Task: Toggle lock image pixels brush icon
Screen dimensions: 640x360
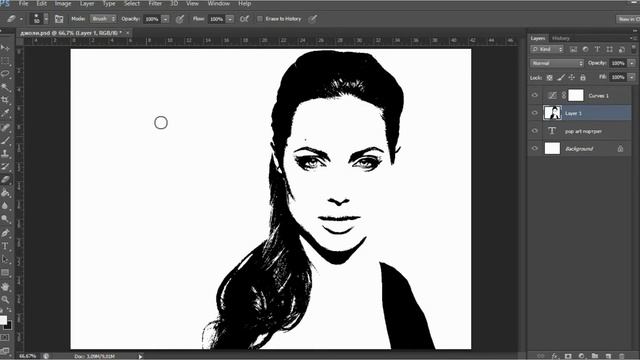Action: click(x=561, y=77)
